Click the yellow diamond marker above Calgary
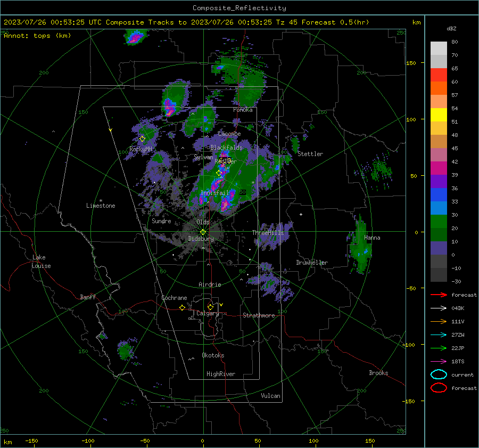Viewport: 479px width, 448px height. [210, 307]
